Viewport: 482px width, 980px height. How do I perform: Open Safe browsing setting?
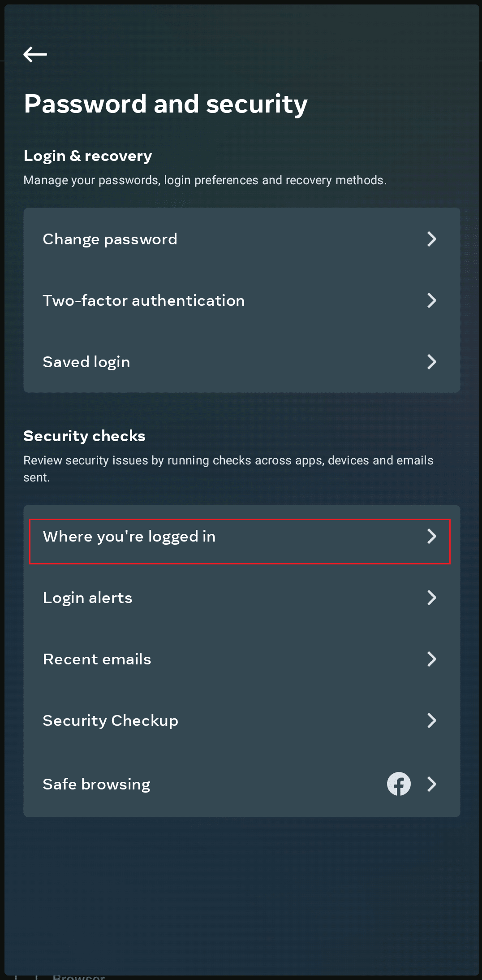coord(242,784)
